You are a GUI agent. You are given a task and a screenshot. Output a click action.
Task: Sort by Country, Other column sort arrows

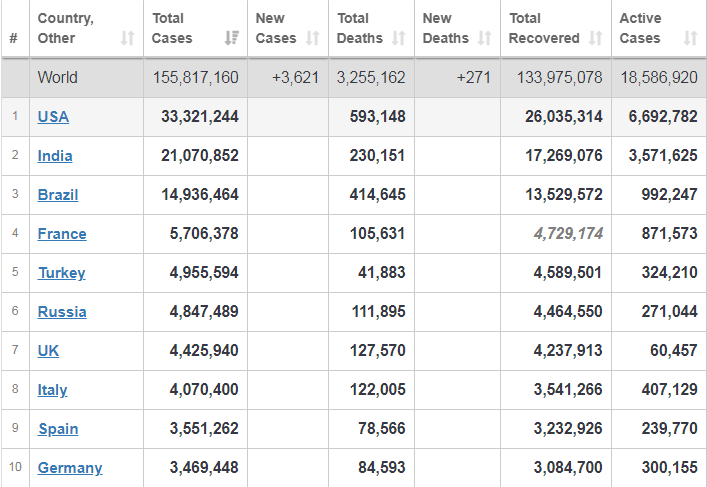128,38
